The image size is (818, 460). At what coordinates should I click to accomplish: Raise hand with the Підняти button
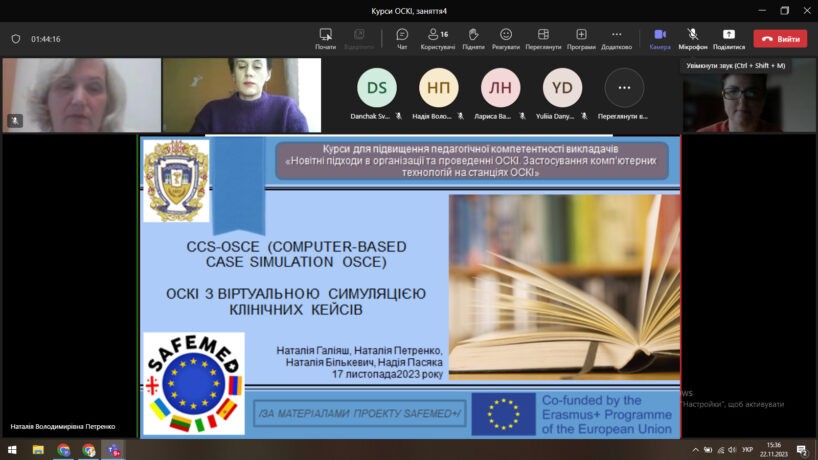pyautogui.click(x=473, y=38)
